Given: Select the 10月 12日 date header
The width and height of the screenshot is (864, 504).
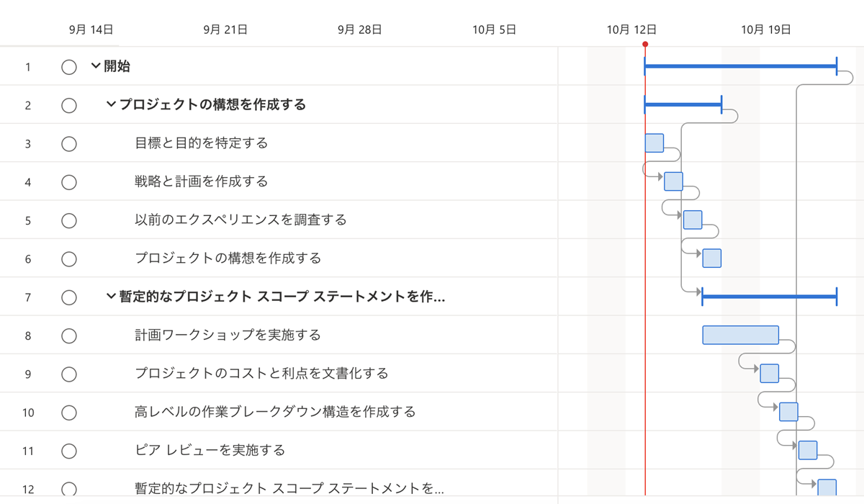Looking at the screenshot, I should click(631, 30).
